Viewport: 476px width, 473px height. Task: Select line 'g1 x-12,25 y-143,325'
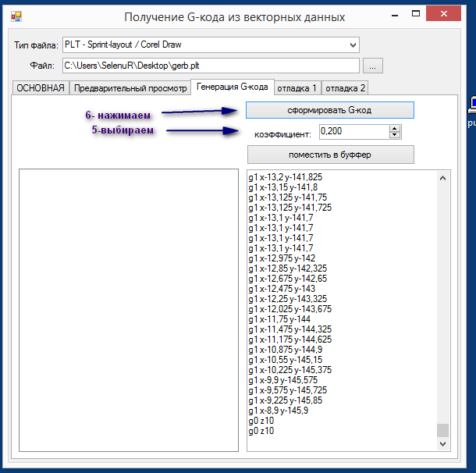tap(288, 299)
